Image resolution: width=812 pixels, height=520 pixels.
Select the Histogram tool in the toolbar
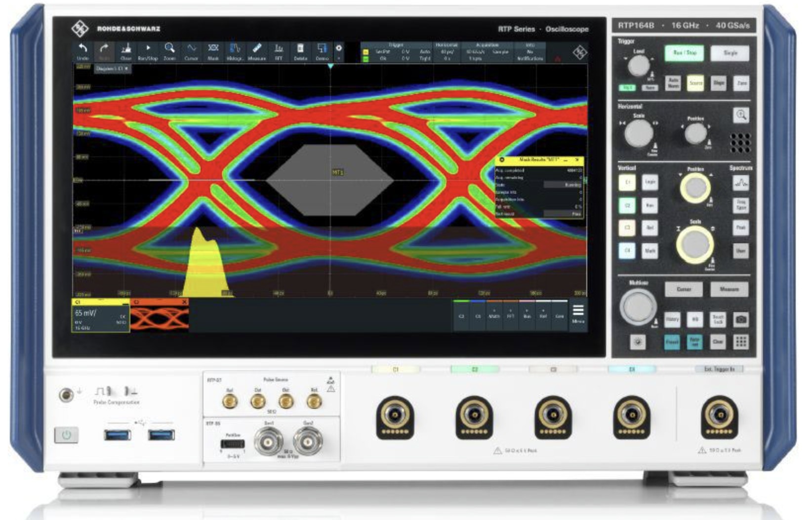click(235, 51)
